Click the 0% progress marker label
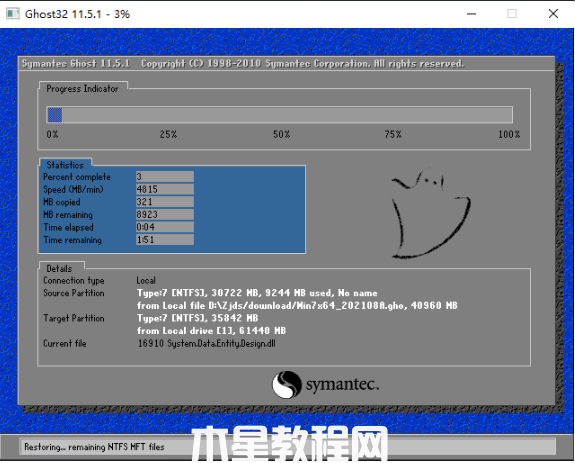 click(x=52, y=135)
